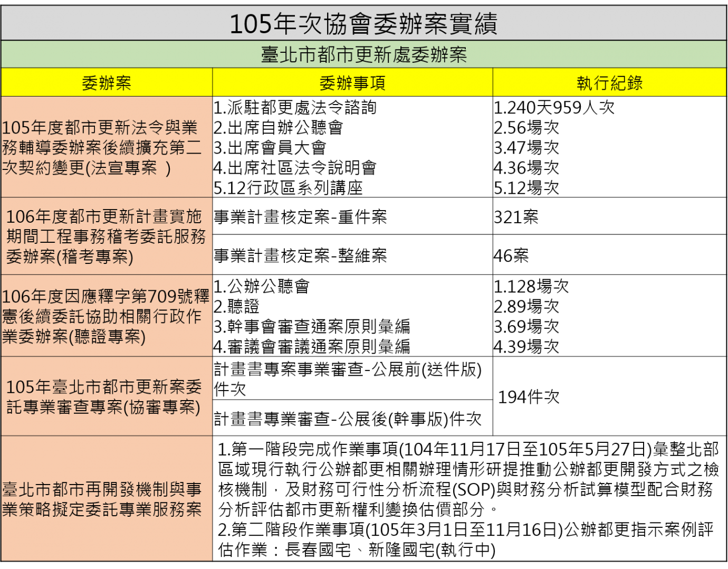
Task: Click the cell "臺北市都市再開發機制與事業策略擬定委託專業服務案"
Action: coord(107,499)
